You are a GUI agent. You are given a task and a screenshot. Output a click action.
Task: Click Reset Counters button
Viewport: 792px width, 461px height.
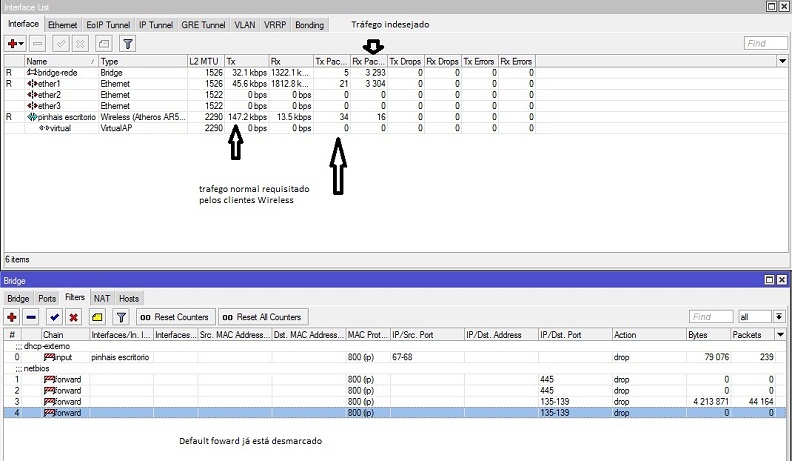(176, 317)
